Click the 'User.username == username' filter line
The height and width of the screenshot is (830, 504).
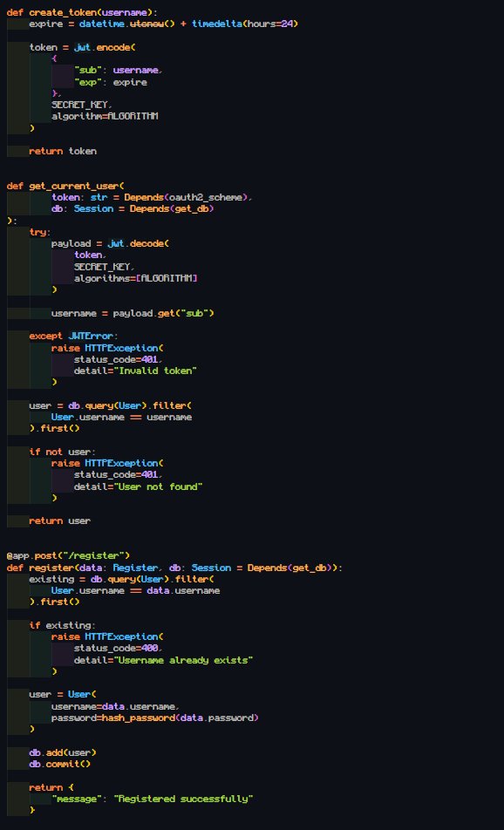(x=121, y=417)
